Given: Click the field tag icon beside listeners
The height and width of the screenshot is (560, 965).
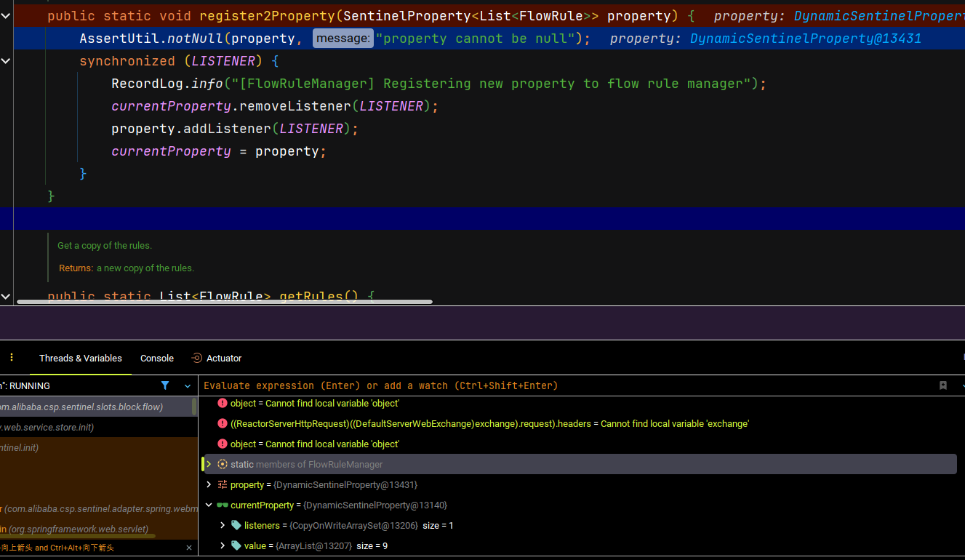Looking at the screenshot, I should coord(236,525).
